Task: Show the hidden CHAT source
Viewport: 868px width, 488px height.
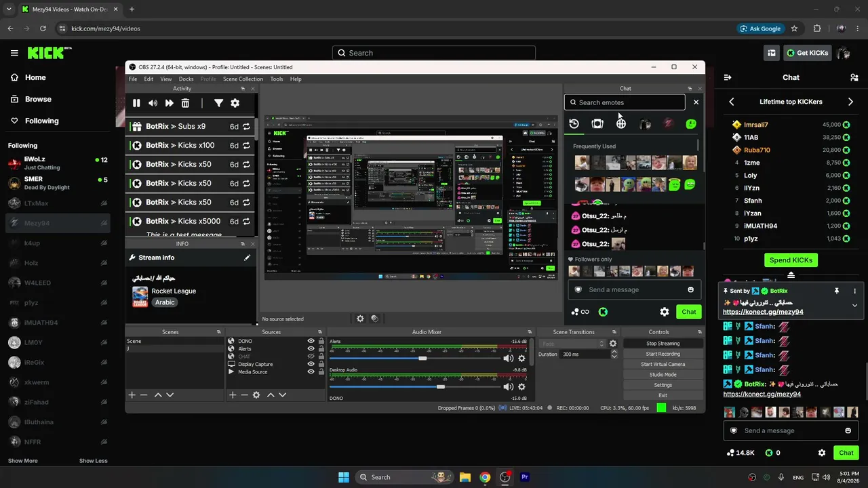Action: [311, 357]
